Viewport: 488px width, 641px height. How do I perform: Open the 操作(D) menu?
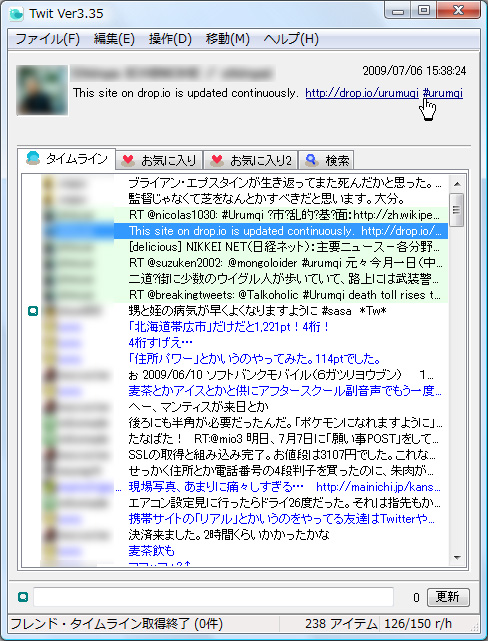point(170,39)
